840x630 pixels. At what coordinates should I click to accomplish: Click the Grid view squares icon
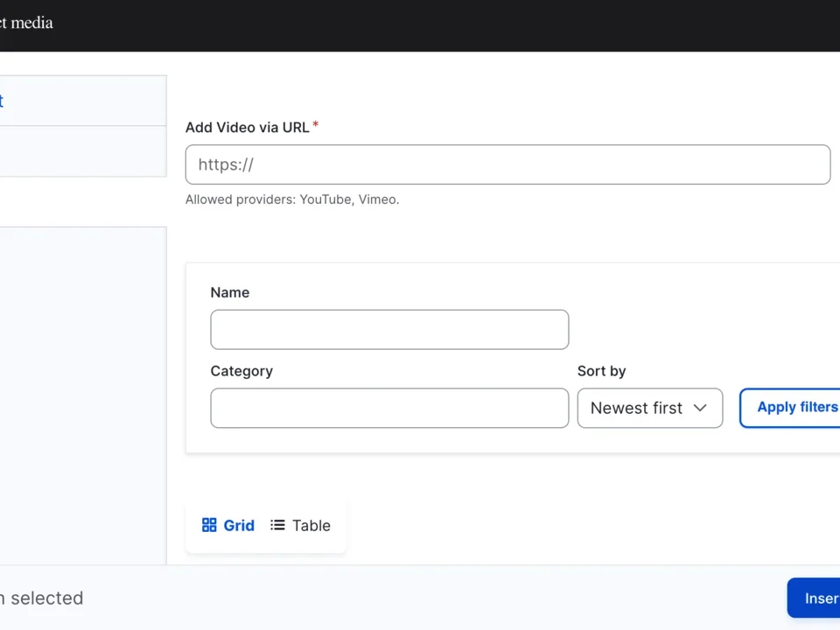(x=209, y=525)
